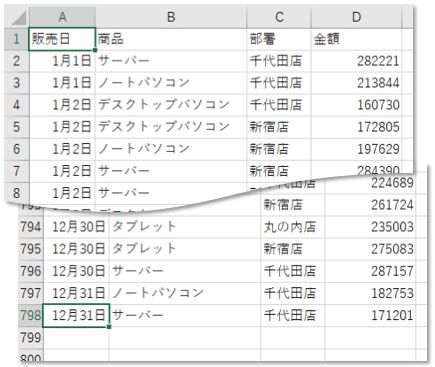Select column A header
This screenshot has width=435, height=367.
[62, 17]
